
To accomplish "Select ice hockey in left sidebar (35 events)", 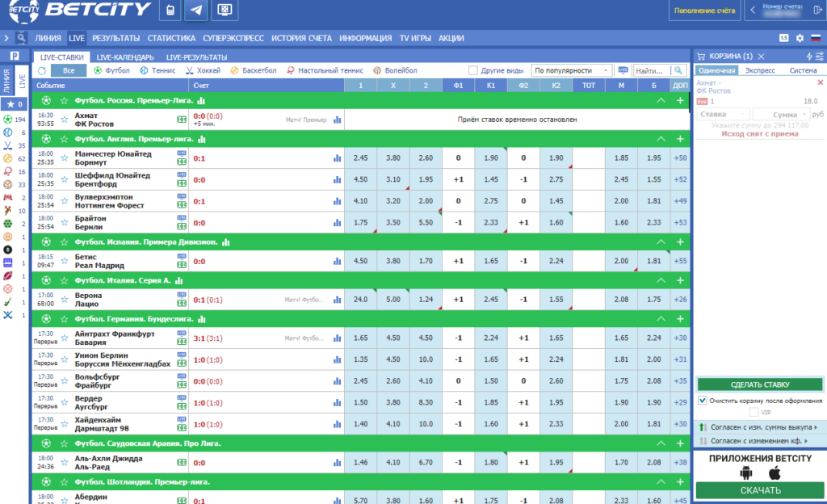I will (8, 145).
